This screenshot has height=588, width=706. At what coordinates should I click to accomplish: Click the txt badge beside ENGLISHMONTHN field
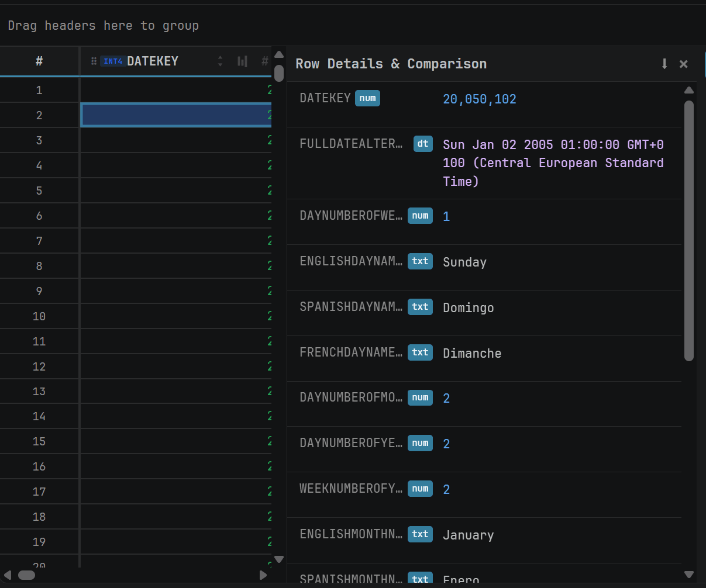pyautogui.click(x=420, y=534)
